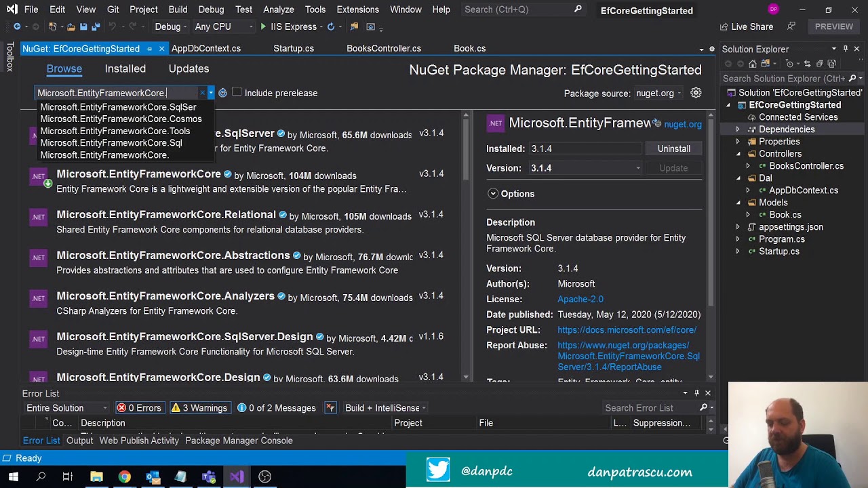Open the Git menu
Viewport: 868px width, 488px height.
113,9
